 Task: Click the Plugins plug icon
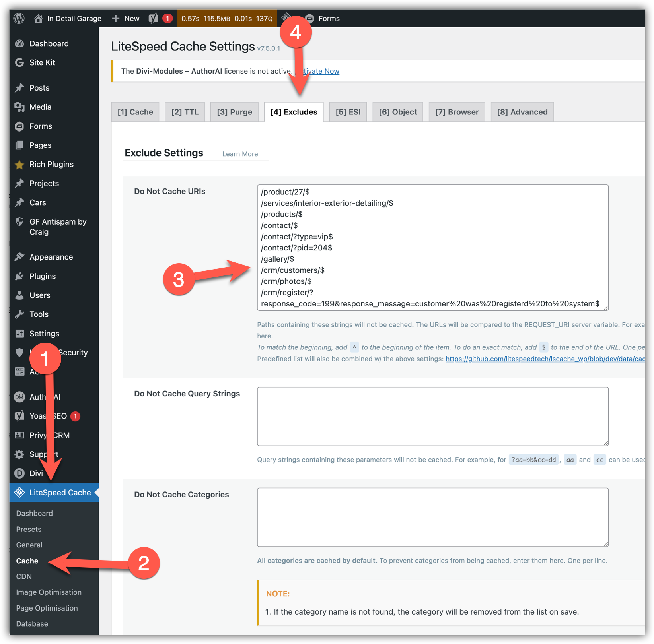pyautogui.click(x=19, y=276)
